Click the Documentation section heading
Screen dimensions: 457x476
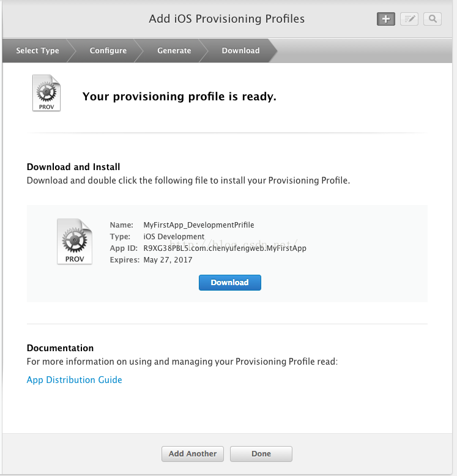point(60,348)
